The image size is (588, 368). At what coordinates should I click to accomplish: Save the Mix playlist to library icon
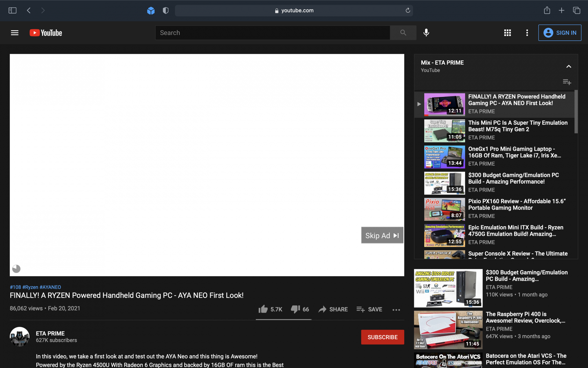tap(567, 82)
